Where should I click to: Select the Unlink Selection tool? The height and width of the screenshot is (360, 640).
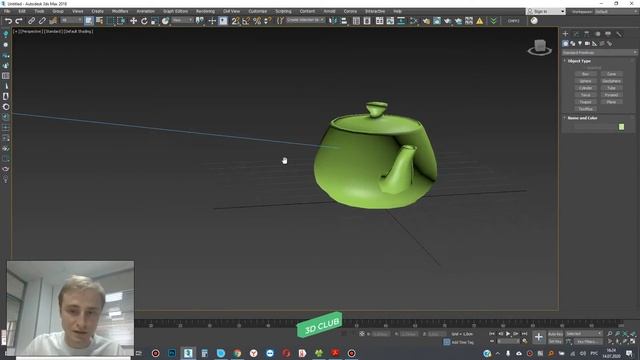[x=42, y=21]
